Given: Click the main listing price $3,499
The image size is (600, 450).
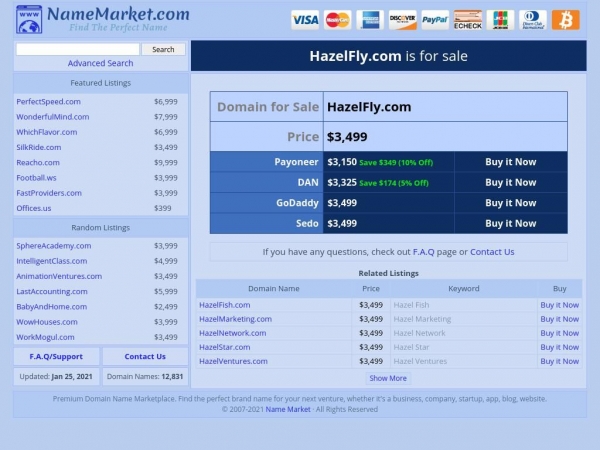Looking at the screenshot, I should tap(347, 137).
